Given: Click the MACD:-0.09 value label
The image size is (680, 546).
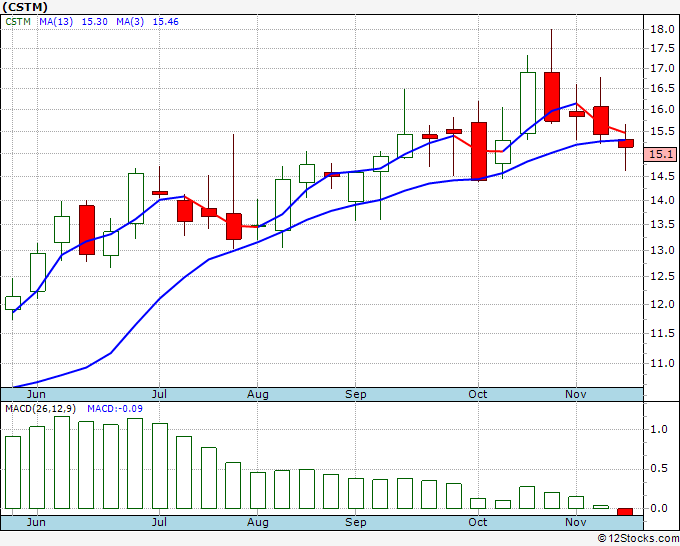Looking at the screenshot, I should [x=114, y=409].
